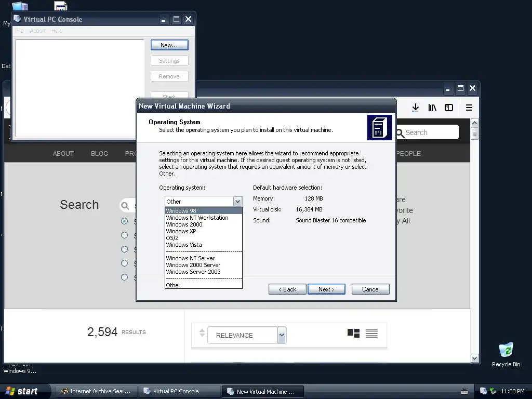The width and height of the screenshot is (532, 399).
Task: Toggle the browser sidebar icon
Action: (x=448, y=108)
